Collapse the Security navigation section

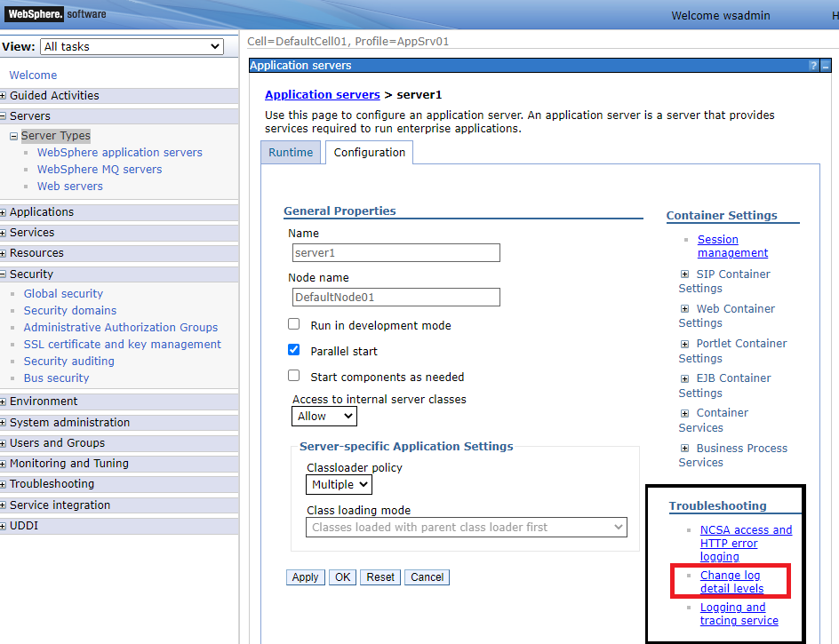(4, 274)
